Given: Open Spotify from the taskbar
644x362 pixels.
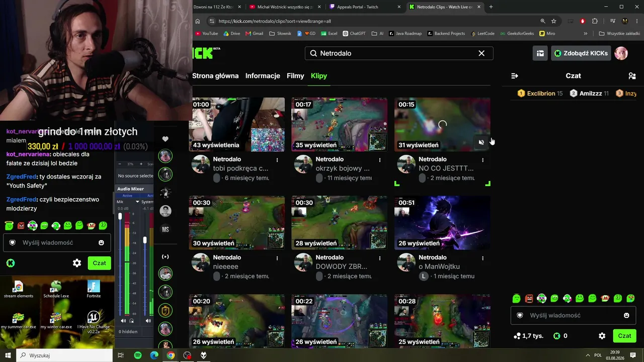Looking at the screenshot, I should 138,355.
